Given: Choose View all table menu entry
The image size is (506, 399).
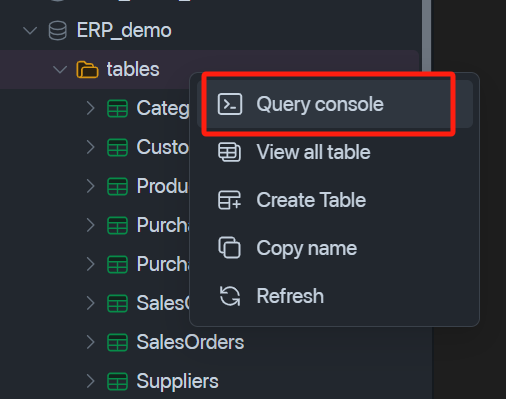Looking at the screenshot, I should pyautogui.click(x=335, y=152).
